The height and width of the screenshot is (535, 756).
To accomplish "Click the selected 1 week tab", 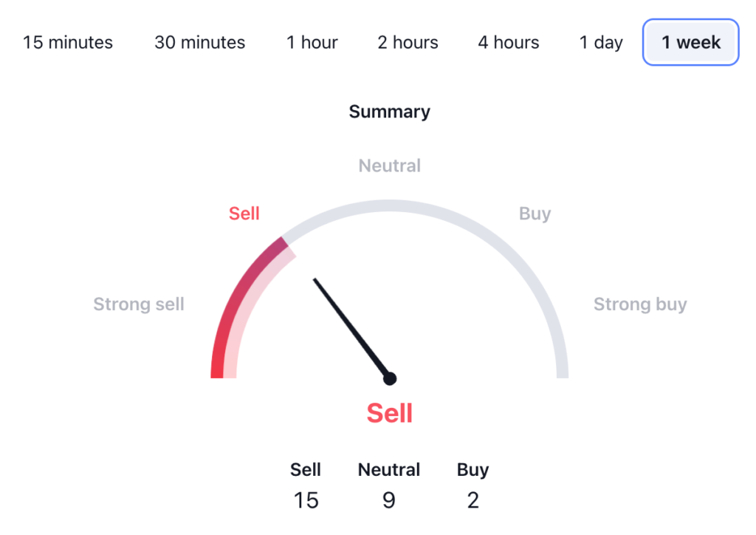I will click(x=690, y=42).
